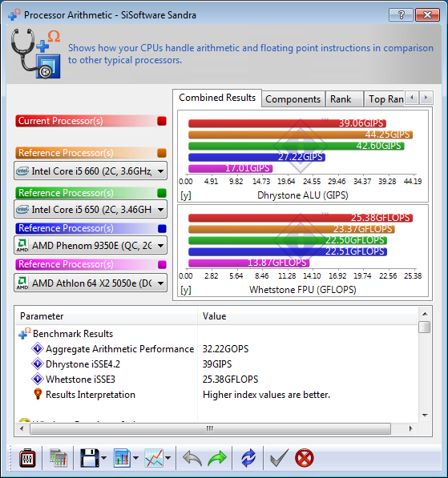Screen dimensions: 448x478
Task: Click the red 39.06GIPS bar
Action: tap(287, 123)
